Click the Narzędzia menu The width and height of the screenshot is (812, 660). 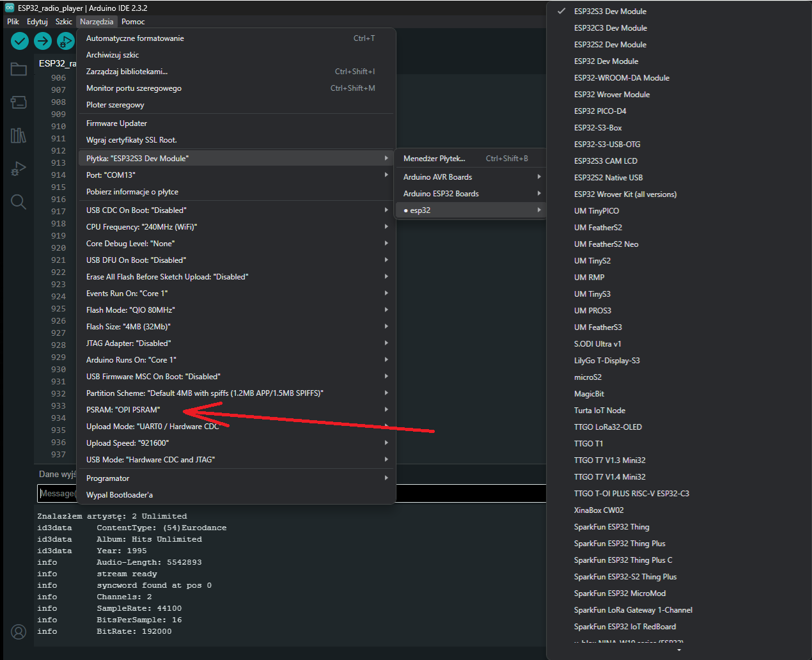coord(97,22)
